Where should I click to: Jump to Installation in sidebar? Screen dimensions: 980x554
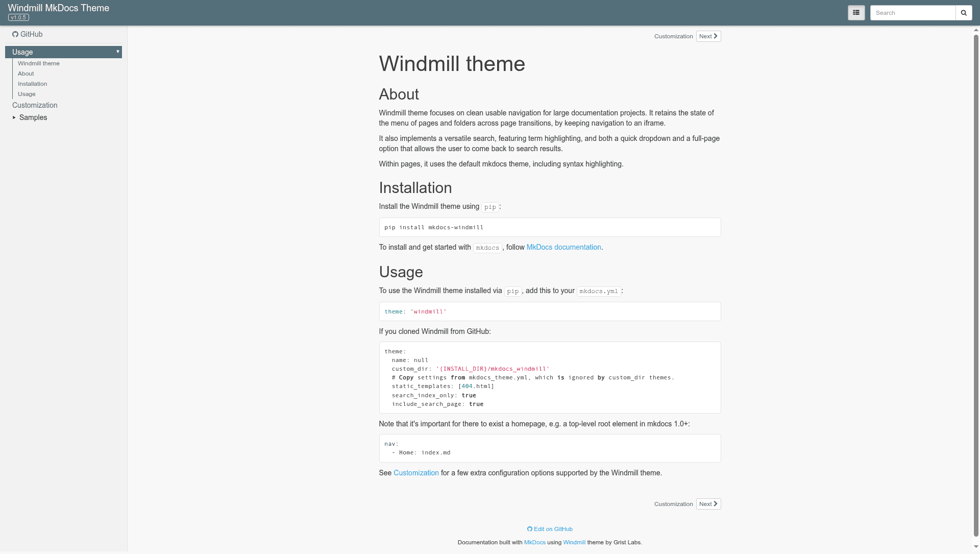[x=33, y=84]
